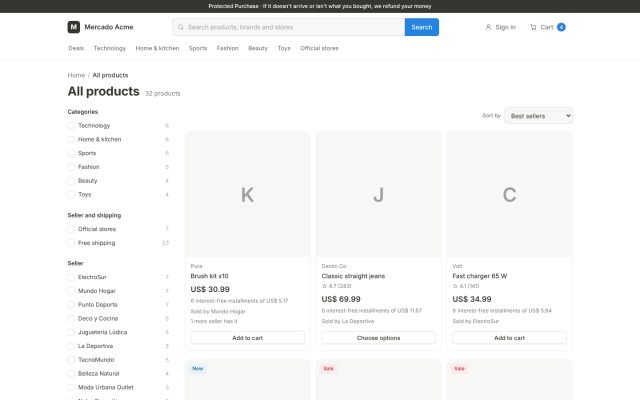Toggle the TecnoMundo seller checkbox
The image size is (640, 400).
point(71,360)
